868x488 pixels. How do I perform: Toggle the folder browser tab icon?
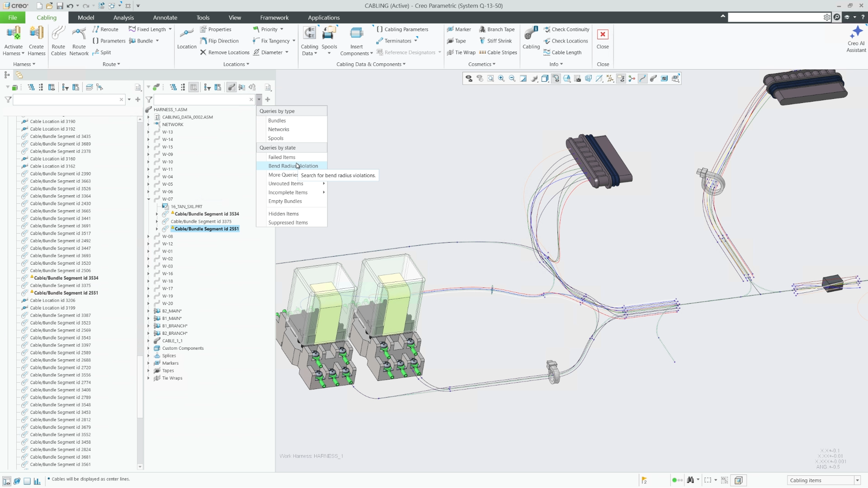pos(19,75)
